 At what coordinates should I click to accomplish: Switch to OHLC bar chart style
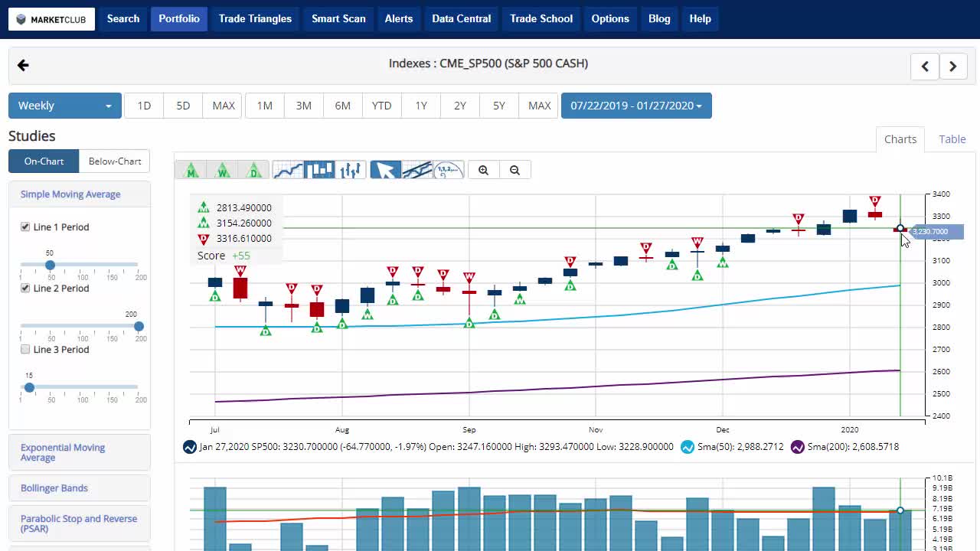click(350, 170)
